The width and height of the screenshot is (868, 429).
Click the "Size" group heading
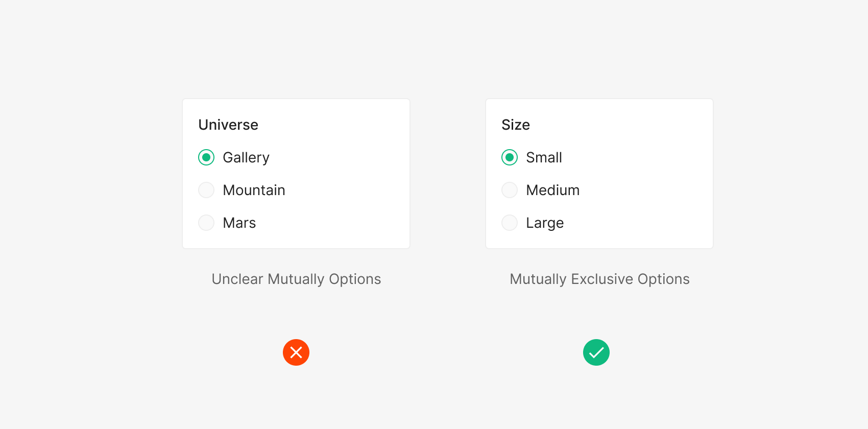(x=516, y=125)
